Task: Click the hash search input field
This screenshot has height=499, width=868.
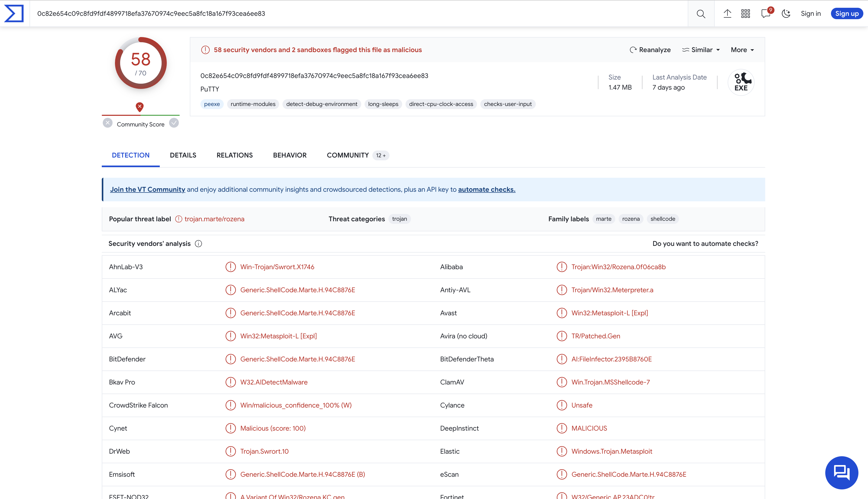Action: coord(359,13)
